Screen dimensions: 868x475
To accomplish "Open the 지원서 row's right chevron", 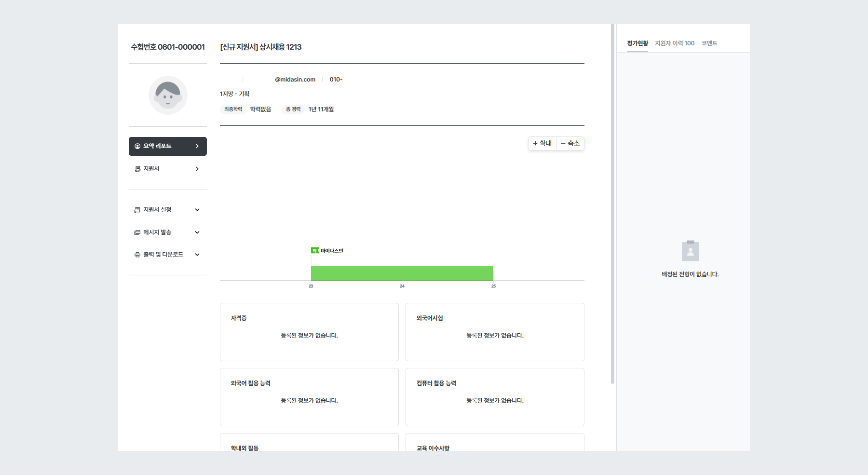I will pos(197,169).
